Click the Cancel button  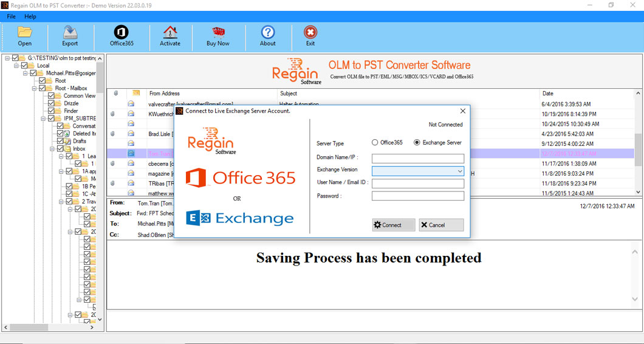click(441, 225)
